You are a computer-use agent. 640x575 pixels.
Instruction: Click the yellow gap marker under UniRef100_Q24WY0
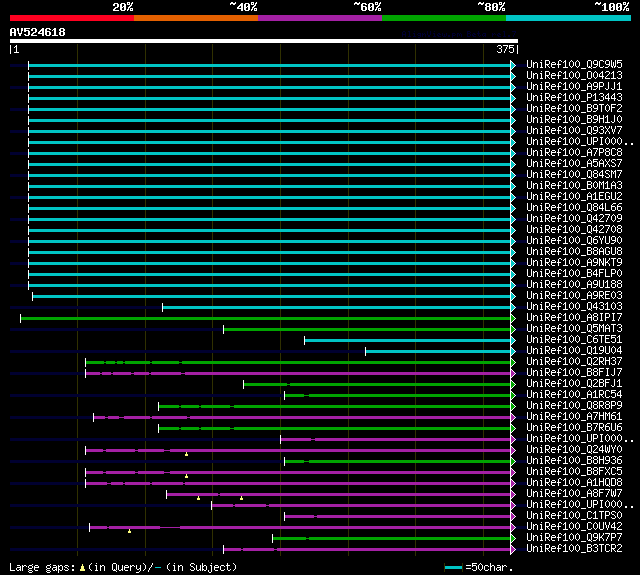tap(187, 454)
